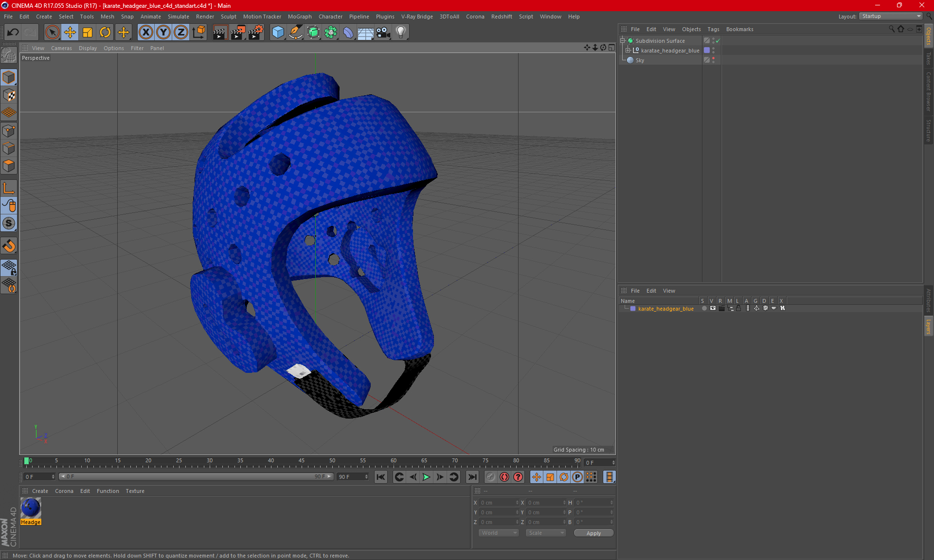Enable Snap icon in left sidebar
The image size is (934, 560).
pyautogui.click(x=9, y=246)
